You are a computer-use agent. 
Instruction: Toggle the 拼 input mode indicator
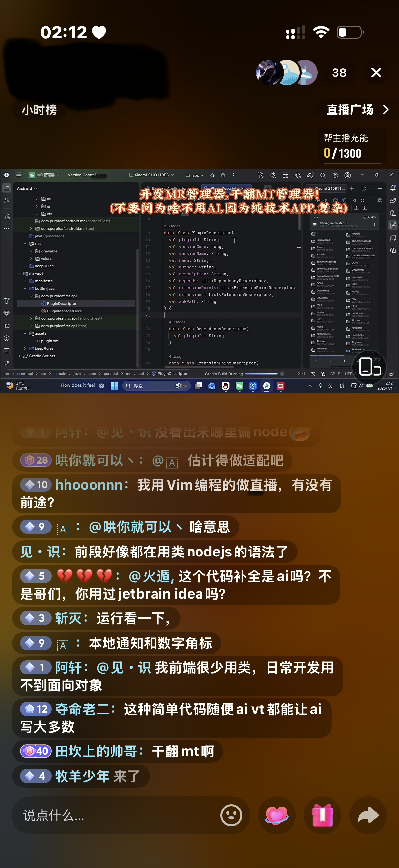[x=342, y=386]
